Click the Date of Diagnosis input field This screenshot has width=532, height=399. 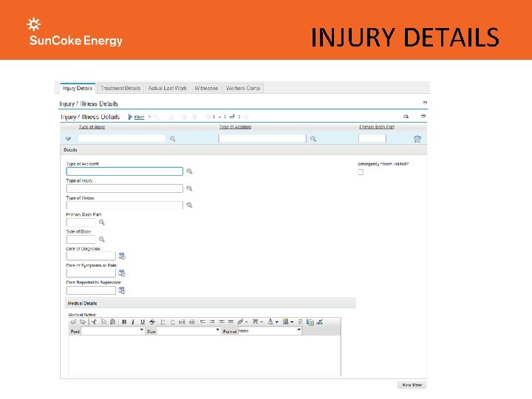coord(91,256)
